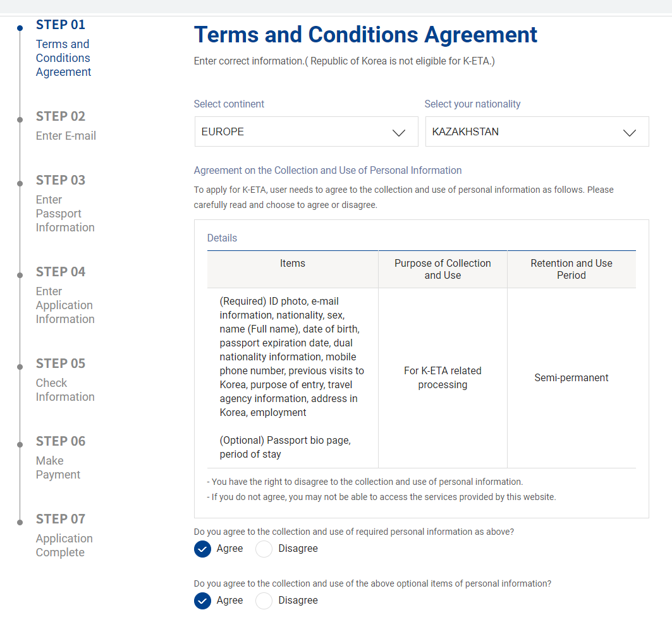Click the Purpose of Collection and Use header
The height and width of the screenshot is (629, 672).
click(x=443, y=269)
